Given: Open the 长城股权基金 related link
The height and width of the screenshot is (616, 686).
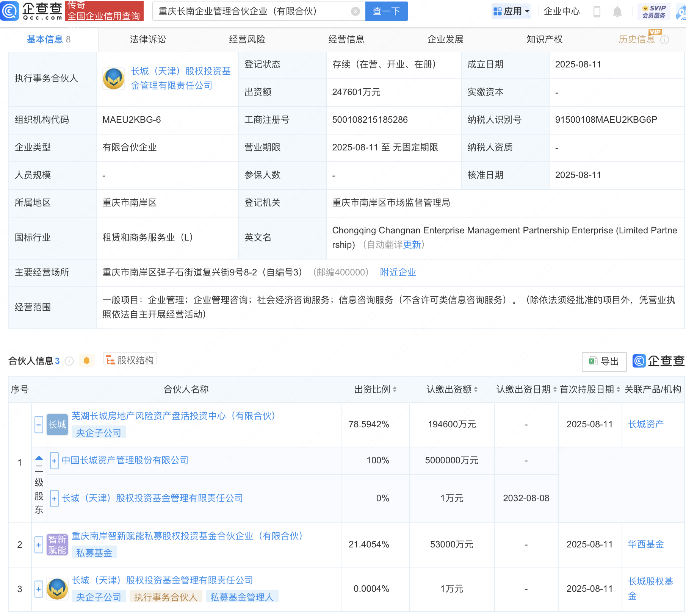Looking at the screenshot, I should tap(650, 589).
